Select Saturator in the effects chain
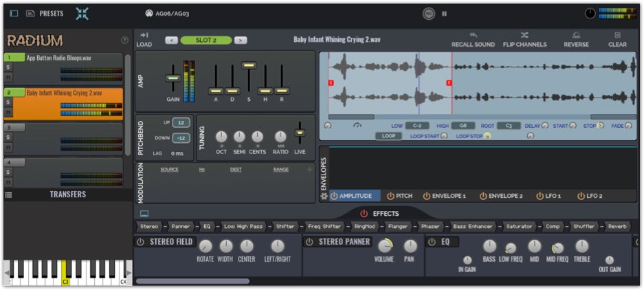644x290 pixels. 519,226
